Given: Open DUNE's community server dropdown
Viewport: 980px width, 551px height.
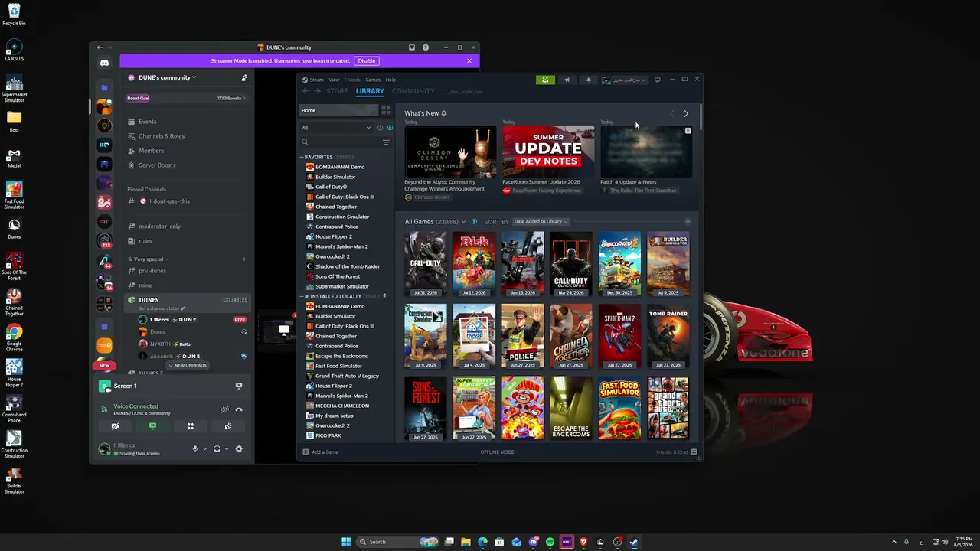Looking at the screenshot, I should coord(167,77).
